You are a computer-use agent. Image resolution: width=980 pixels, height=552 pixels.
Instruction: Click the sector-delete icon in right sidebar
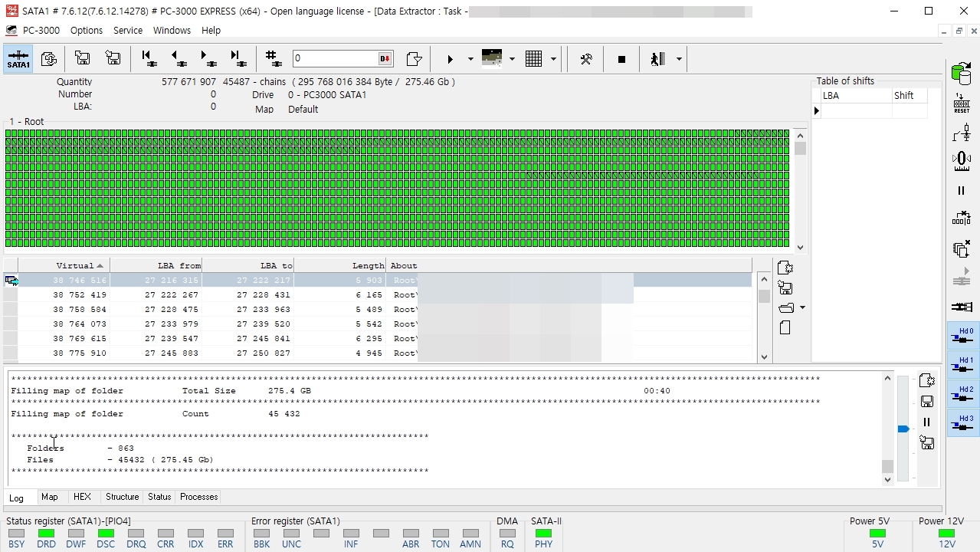click(962, 219)
